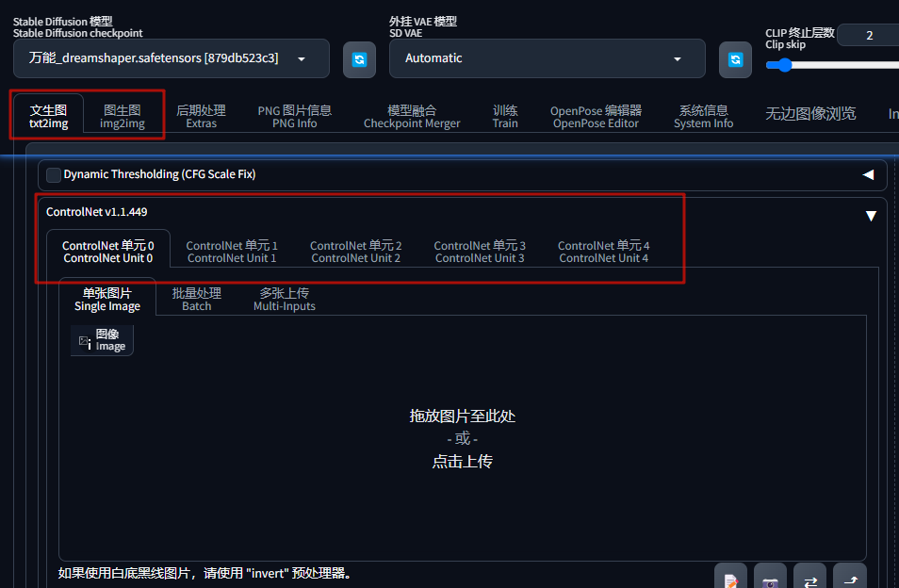Choose the Multi-Inputs tab

click(x=285, y=299)
